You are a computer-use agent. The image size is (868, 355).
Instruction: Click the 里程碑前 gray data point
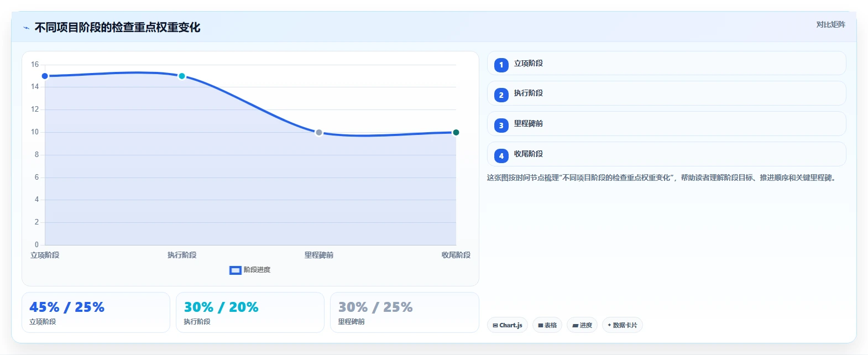point(319,133)
